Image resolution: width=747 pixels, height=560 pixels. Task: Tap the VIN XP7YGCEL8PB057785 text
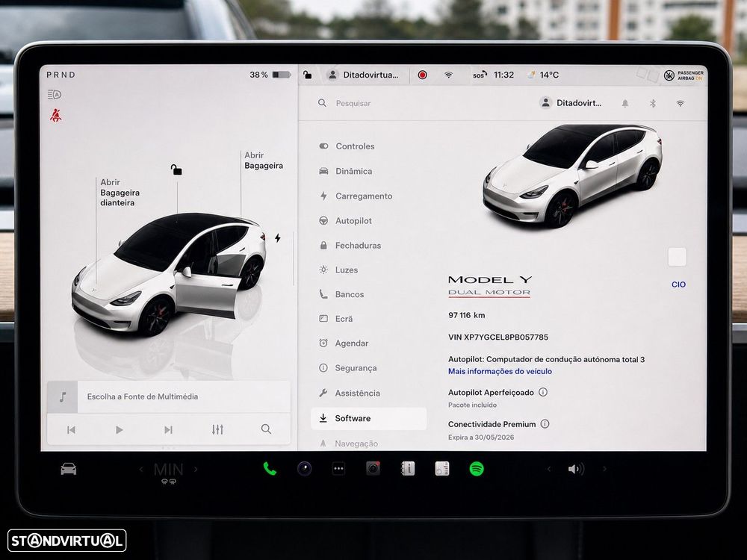coord(498,337)
